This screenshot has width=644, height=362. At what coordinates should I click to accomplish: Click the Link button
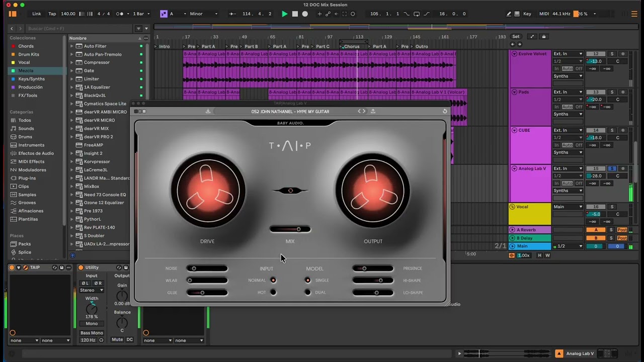36,14
